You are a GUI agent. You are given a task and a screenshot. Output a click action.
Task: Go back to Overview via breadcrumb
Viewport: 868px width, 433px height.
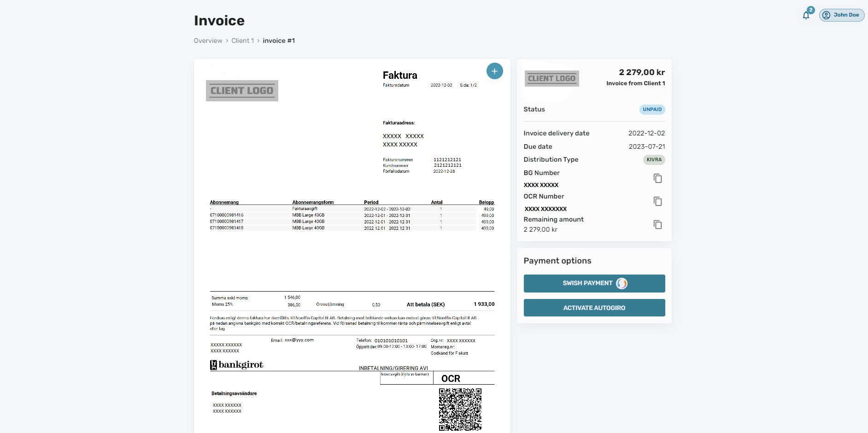point(208,41)
